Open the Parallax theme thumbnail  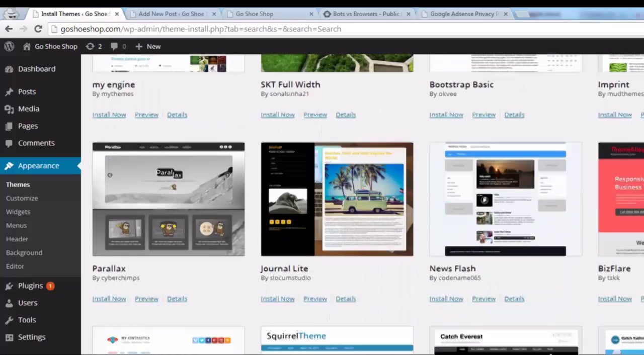click(169, 199)
